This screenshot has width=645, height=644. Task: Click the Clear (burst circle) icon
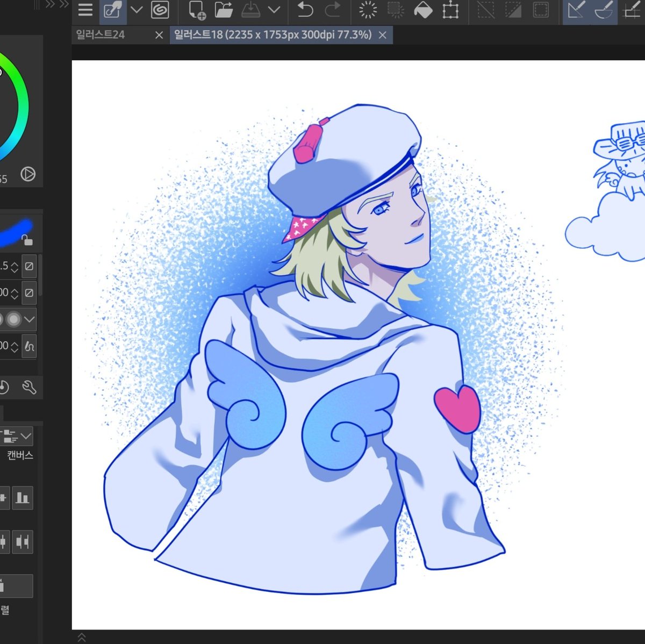(368, 10)
